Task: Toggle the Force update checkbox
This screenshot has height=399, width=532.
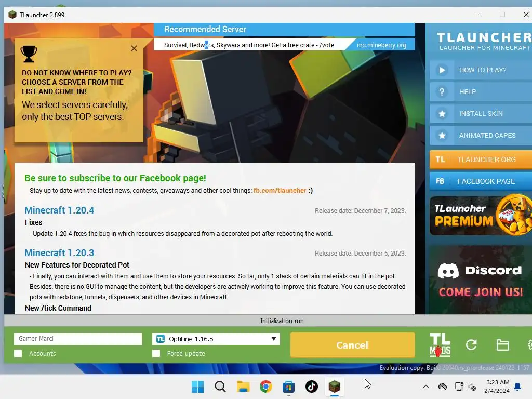Action: pos(156,353)
